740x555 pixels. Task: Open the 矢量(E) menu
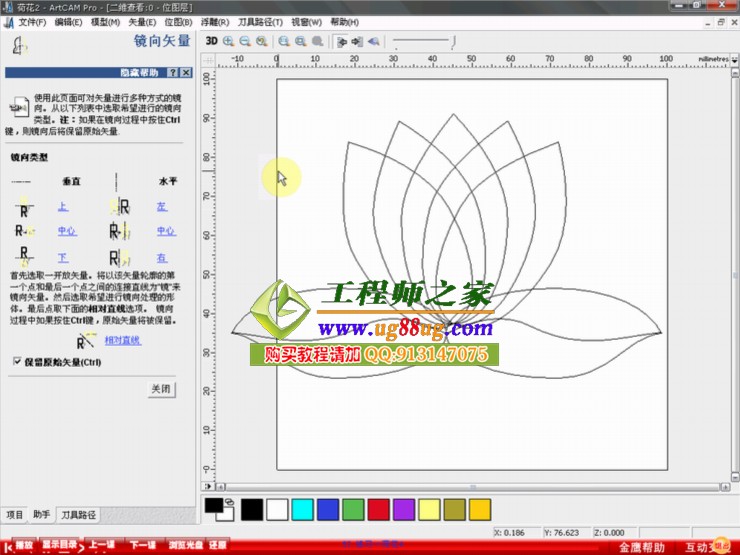pos(142,22)
